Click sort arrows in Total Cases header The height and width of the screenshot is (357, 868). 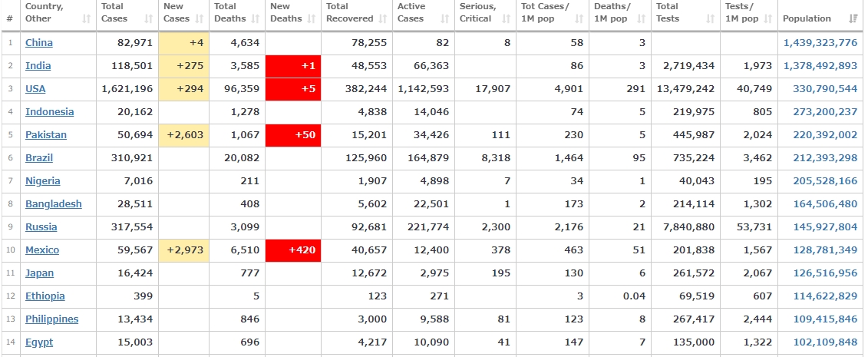point(148,18)
